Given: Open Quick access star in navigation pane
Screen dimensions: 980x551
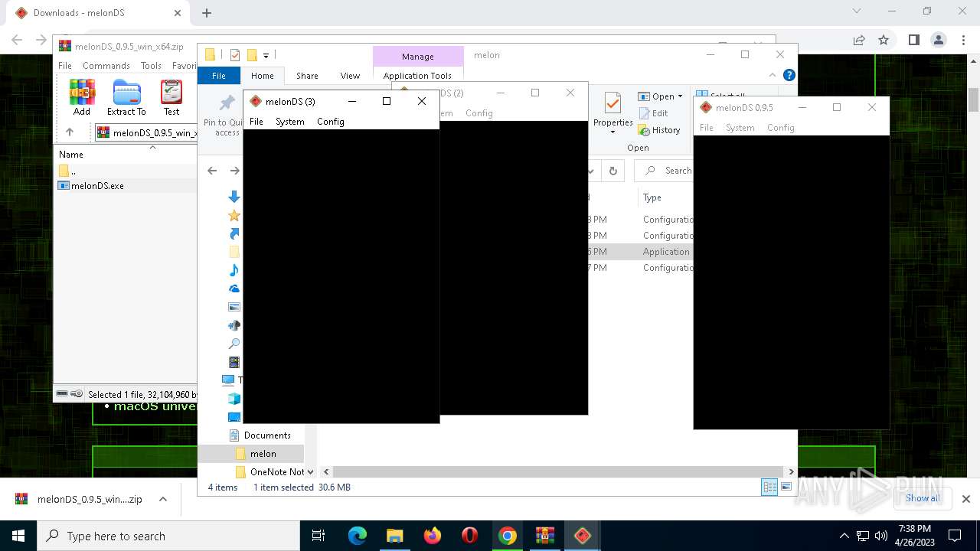Looking at the screenshot, I should click(x=234, y=215).
